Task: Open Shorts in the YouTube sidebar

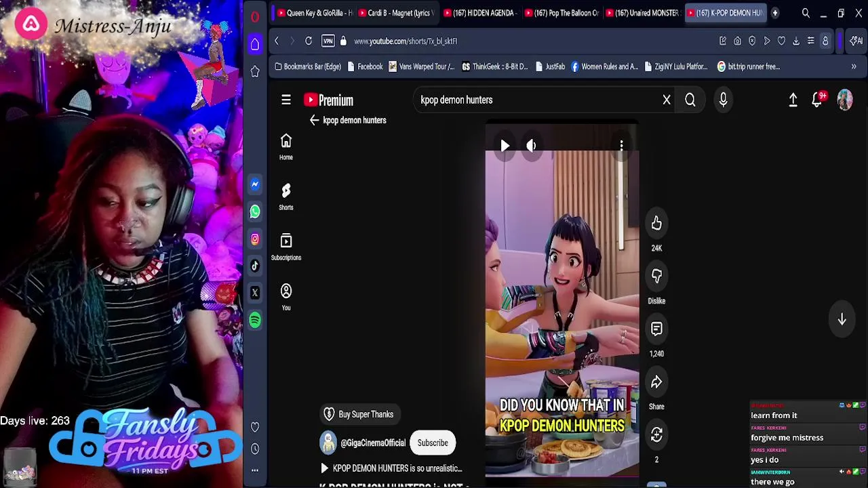Action: tap(286, 197)
